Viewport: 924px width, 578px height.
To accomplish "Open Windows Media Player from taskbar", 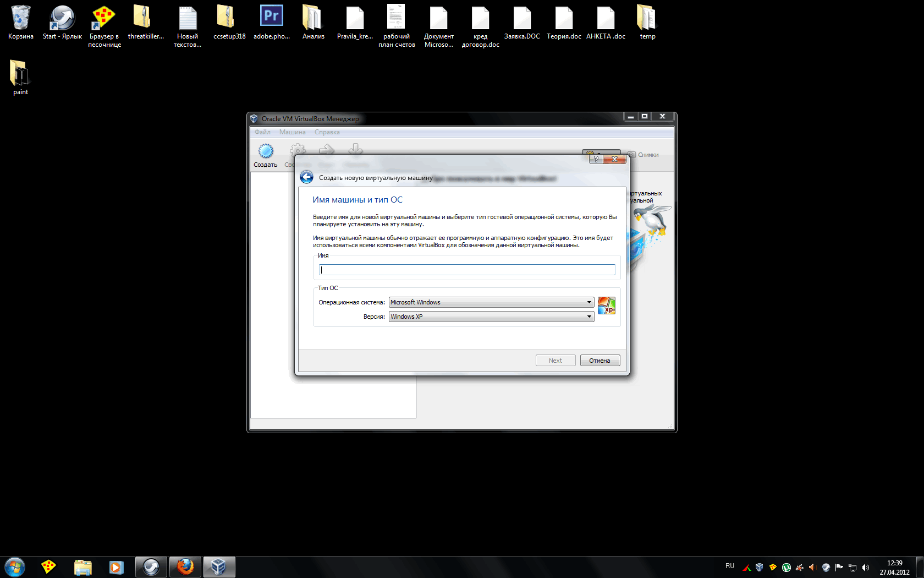I will point(116,566).
